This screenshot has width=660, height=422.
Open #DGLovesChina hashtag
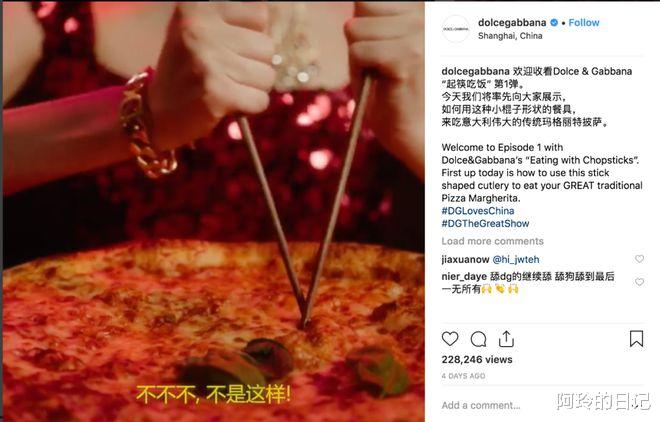coord(478,211)
